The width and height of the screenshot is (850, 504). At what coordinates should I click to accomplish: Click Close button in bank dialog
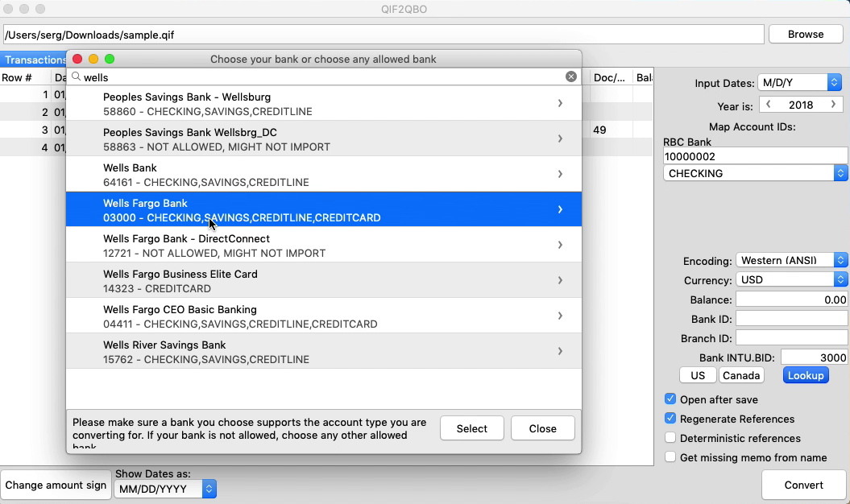point(543,428)
